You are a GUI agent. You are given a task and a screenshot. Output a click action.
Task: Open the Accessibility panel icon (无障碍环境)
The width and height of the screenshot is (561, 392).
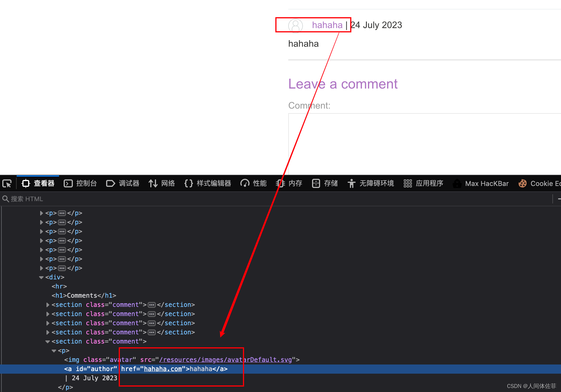[351, 183]
